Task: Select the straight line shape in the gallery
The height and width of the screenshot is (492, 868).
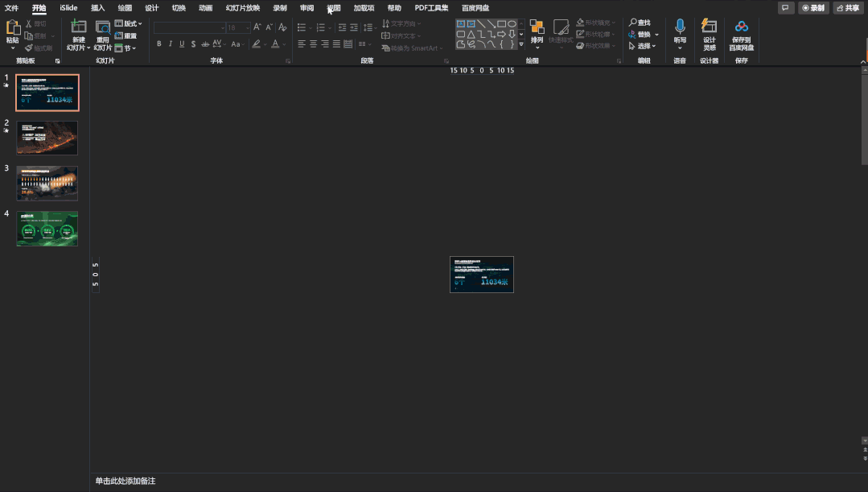Action: coord(481,24)
